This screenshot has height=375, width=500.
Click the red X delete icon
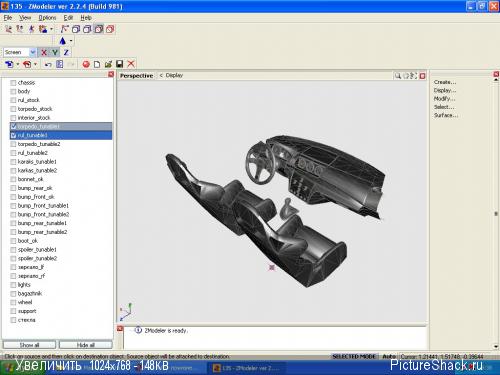point(131,64)
